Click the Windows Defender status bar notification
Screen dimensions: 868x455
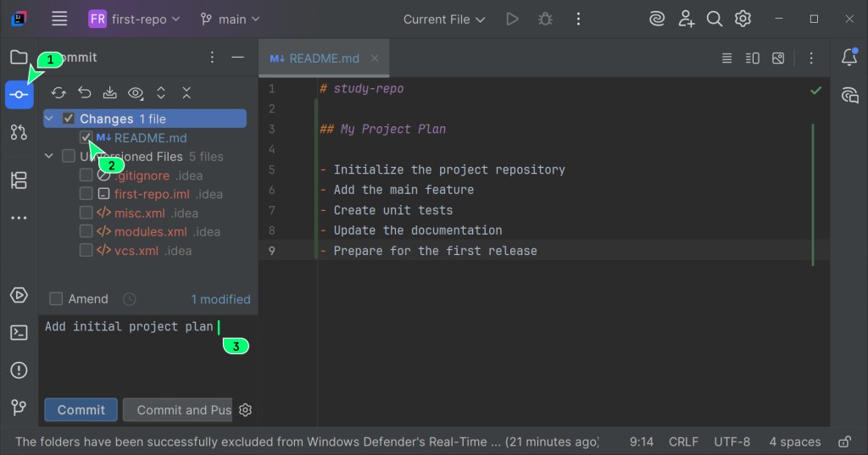click(x=307, y=441)
